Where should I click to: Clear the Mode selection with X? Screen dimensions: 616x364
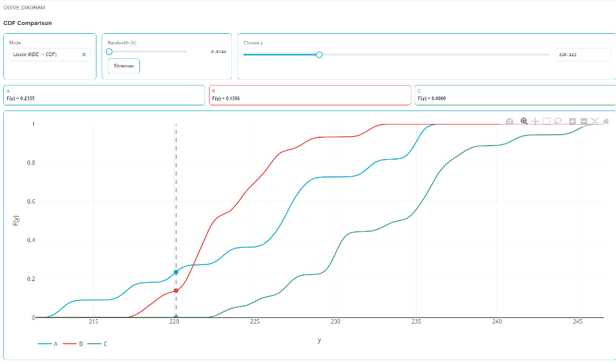(84, 54)
